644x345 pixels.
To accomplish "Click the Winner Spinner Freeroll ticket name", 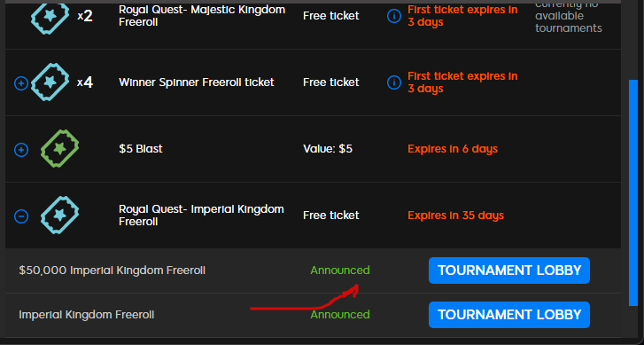I will pos(197,82).
